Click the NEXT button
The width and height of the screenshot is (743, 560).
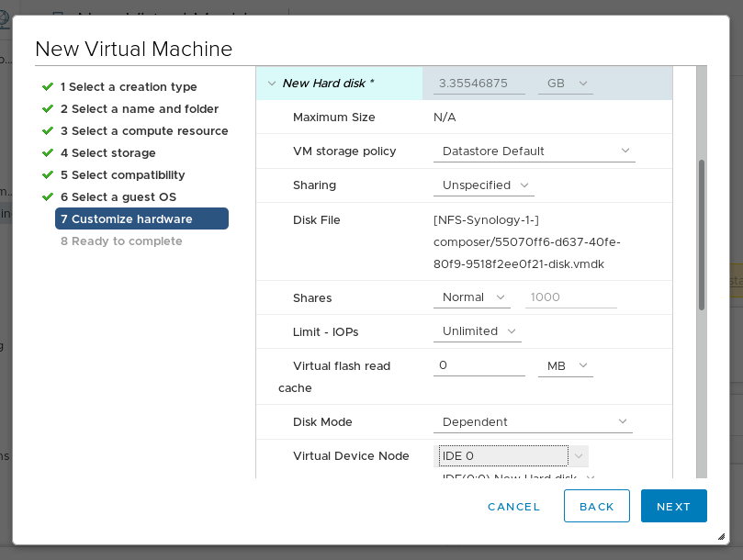pyautogui.click(x=673, y=507)
